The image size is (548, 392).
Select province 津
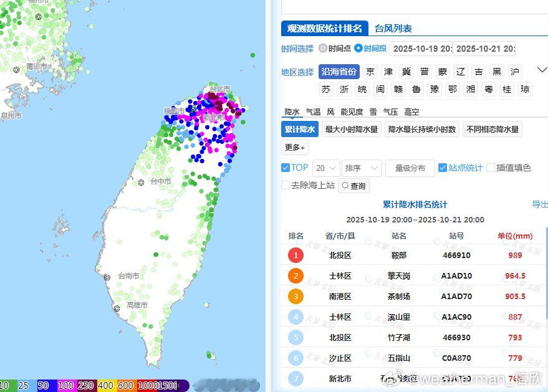(388, 72)
